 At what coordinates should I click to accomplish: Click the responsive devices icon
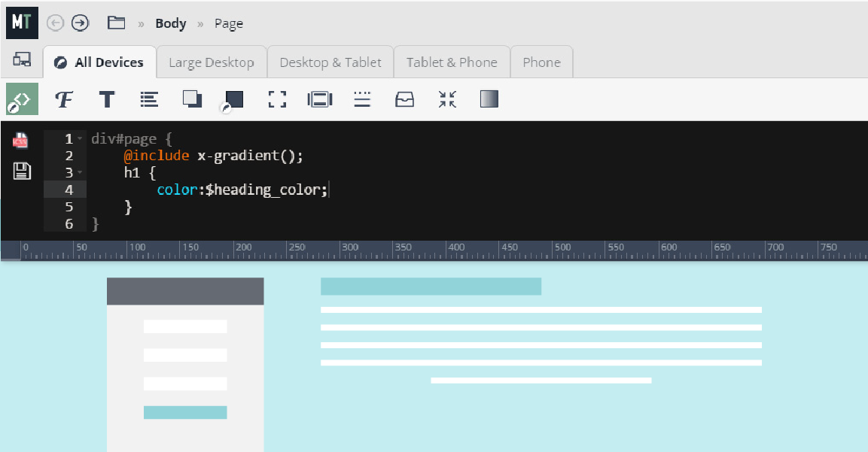click(x=22, y=59)
